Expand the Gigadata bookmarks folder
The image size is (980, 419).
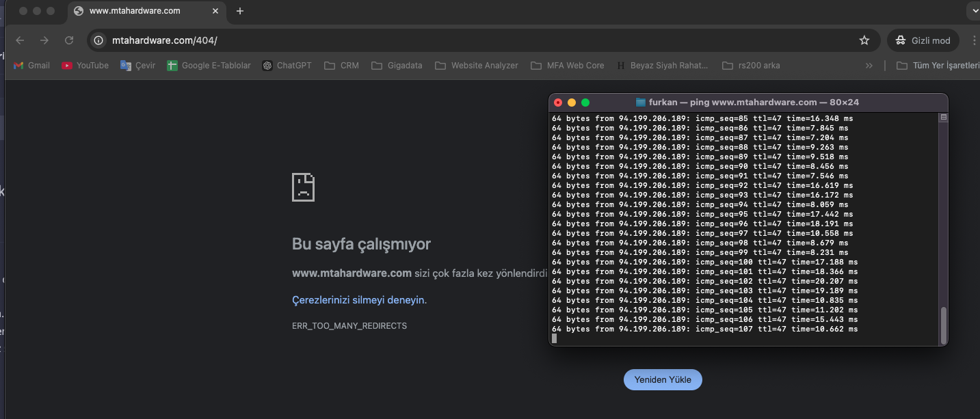click(x=397, y=66)
